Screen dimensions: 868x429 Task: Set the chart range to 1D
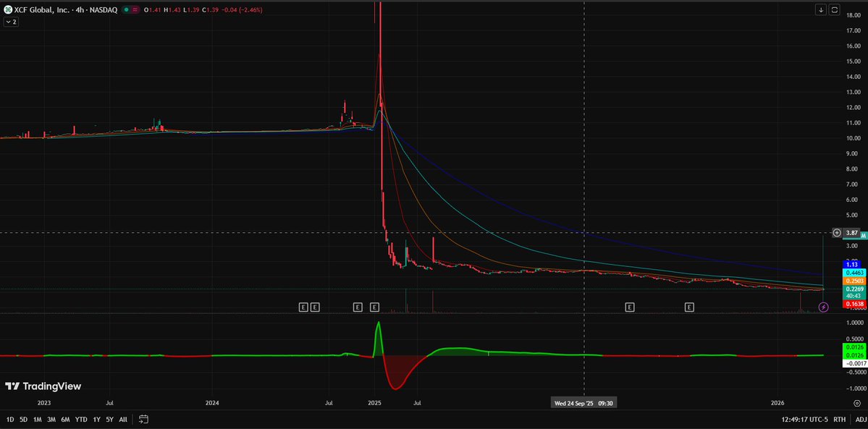click(10, 420)
